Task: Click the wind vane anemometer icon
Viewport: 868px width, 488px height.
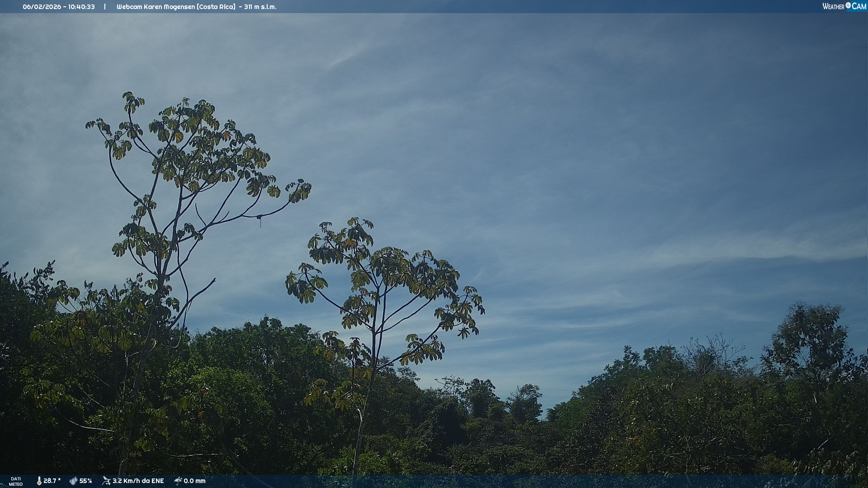Action: pyautogui.click(x=106, y=481)
